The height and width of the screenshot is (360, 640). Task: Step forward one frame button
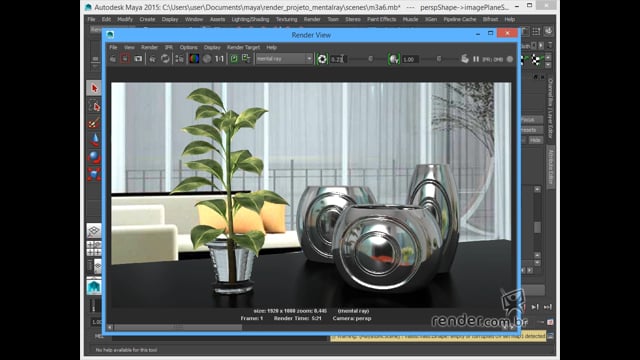(x=535, y=307)
